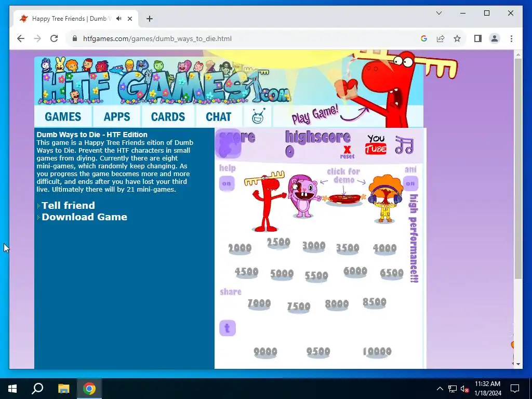Toggle the music notes sound icon
Viewport: 532px width, 399px height.
pyautogui.click(x=404, y=145)
